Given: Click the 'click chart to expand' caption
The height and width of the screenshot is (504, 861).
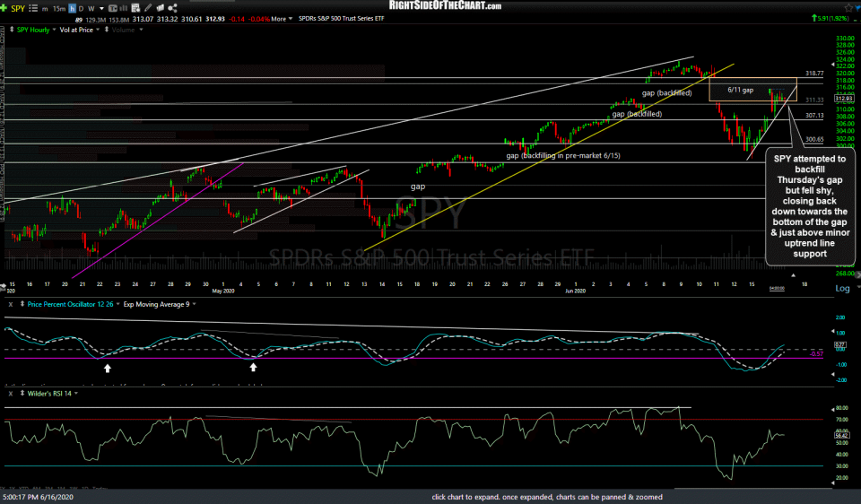Looking at the screenshot, I should pyautogui.click(x=547, y=497).
